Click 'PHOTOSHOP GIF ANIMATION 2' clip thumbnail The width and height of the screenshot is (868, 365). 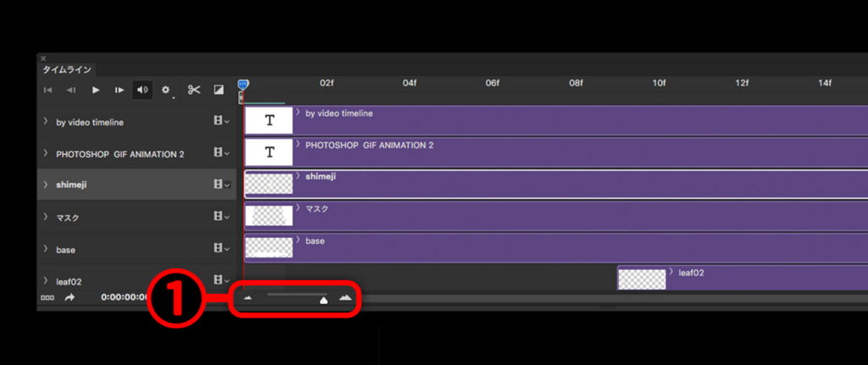click(x=269, y=152)
